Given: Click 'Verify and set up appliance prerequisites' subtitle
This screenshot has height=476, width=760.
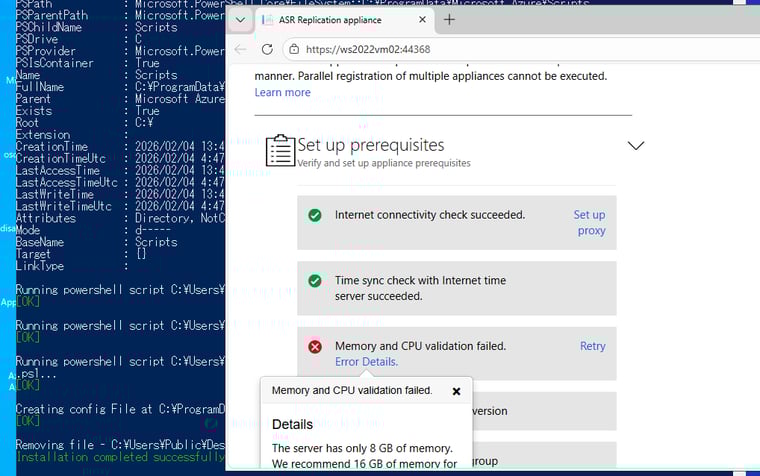Looking at the screenshot, I should coord(384,163).
